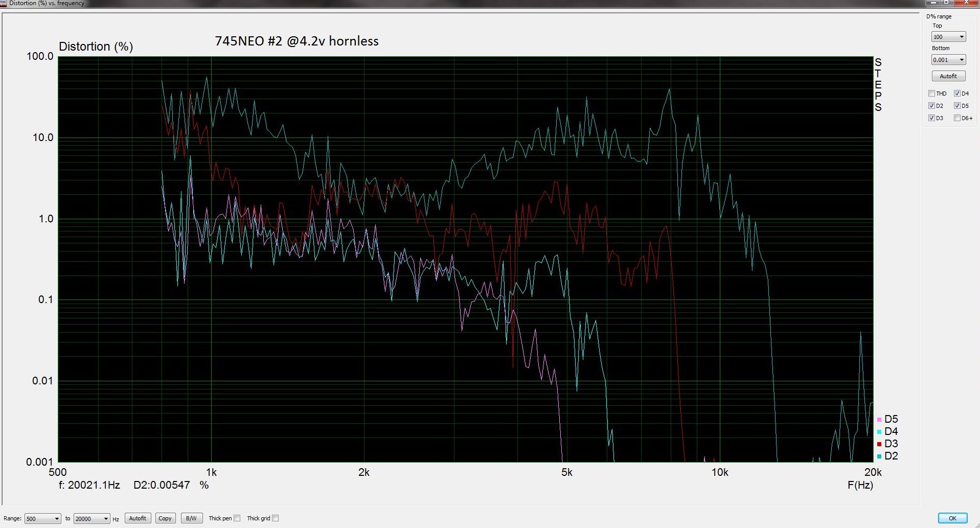
Task: Click the D3 legend color marker
Action: 879,444
